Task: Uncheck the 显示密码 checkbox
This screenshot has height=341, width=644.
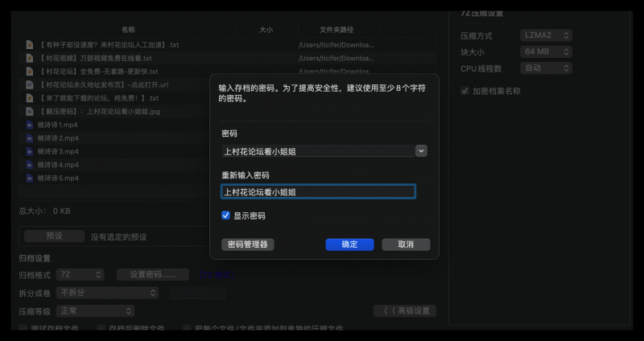Action: pyautogui.click(x=226, y=216)
